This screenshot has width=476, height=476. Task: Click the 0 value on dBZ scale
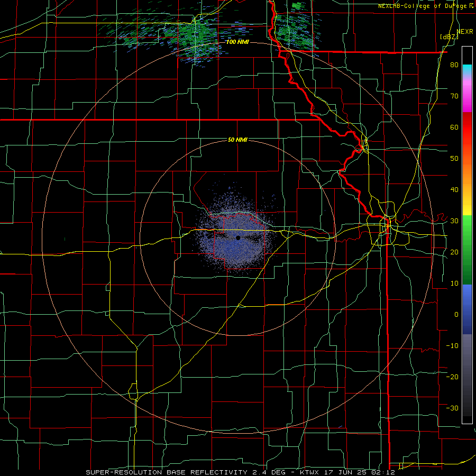(x=456, y=315)
